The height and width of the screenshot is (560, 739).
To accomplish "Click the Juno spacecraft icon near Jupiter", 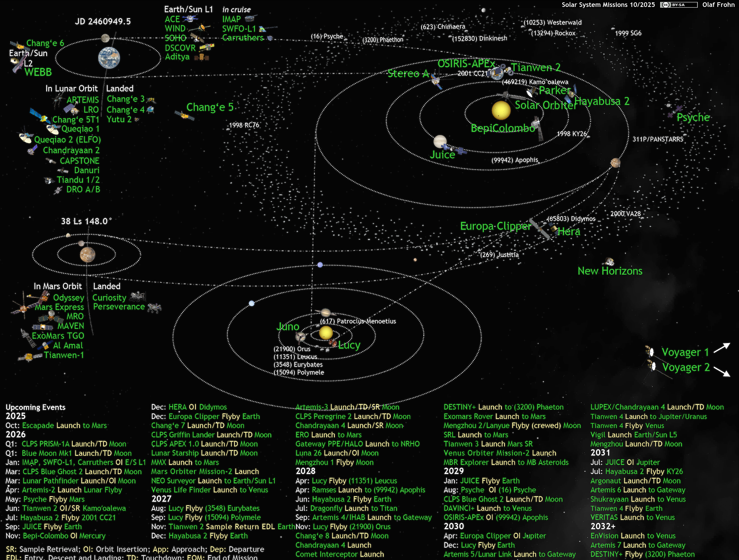I will click(x=300, y=337).
